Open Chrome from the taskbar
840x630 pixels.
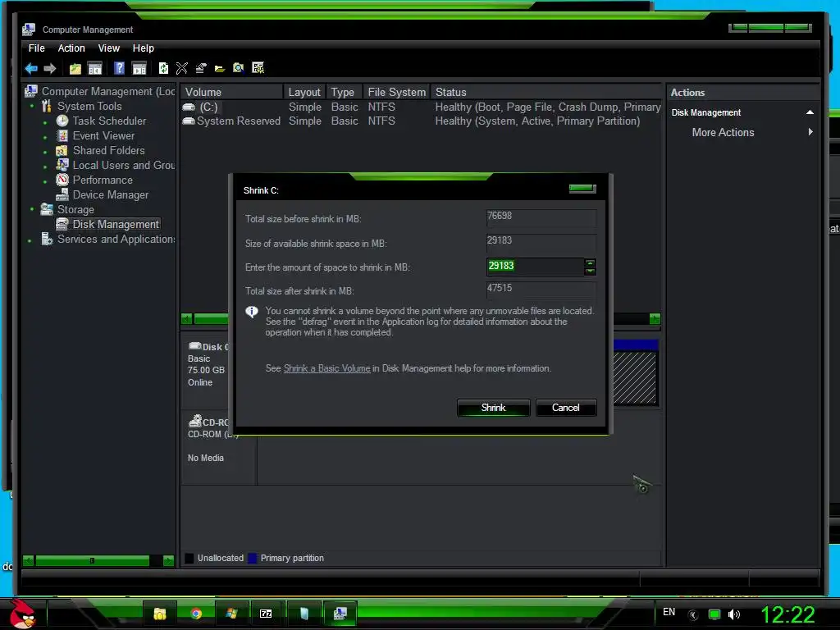click(196, 614)
